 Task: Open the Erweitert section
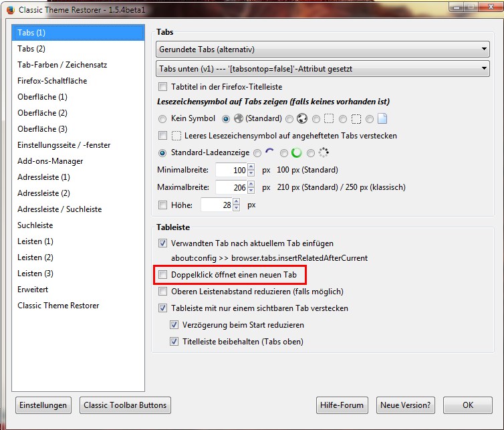78,290
